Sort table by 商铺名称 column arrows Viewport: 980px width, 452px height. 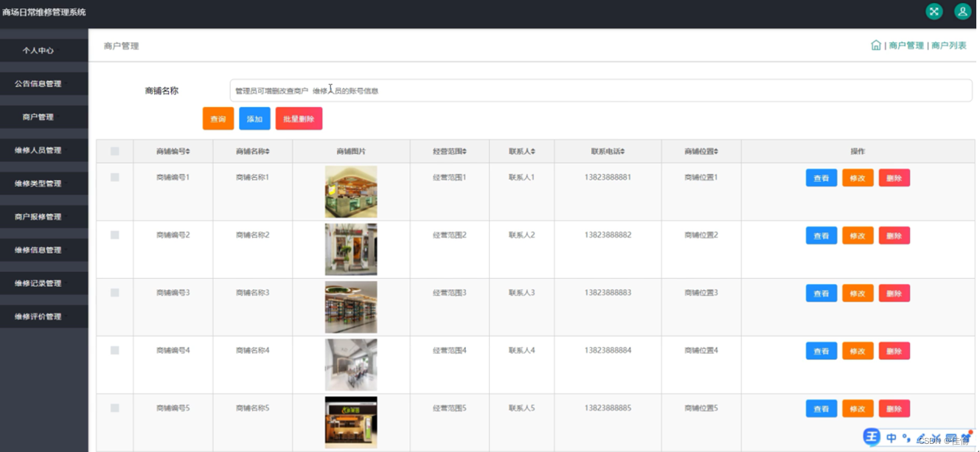click(x=268, y=151)
